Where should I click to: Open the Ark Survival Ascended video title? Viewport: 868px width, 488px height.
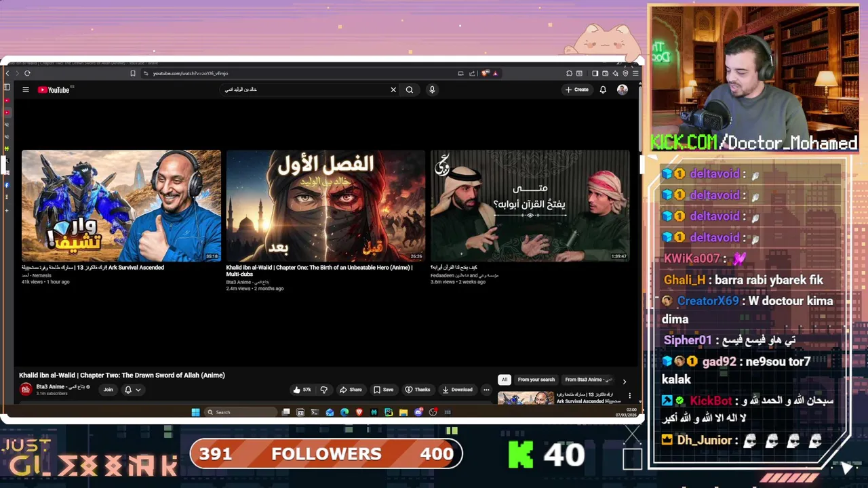click(x=93, y=268)
